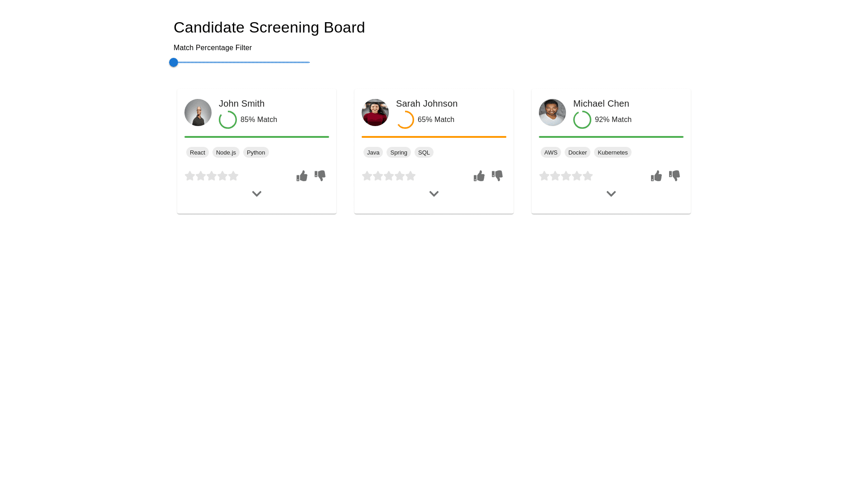
Task: Rate Sarah Johnson three stars
Action: click(389, 176)
